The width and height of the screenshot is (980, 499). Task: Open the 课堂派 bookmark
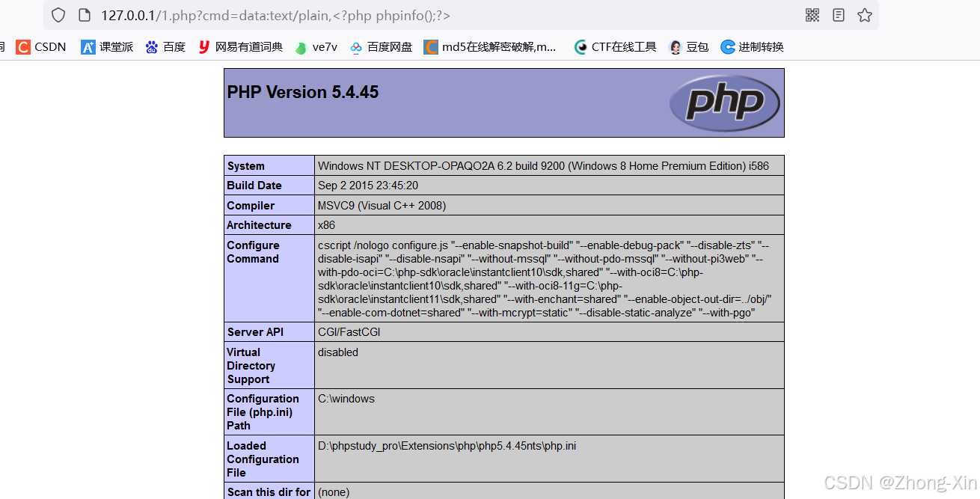point(107,47)
